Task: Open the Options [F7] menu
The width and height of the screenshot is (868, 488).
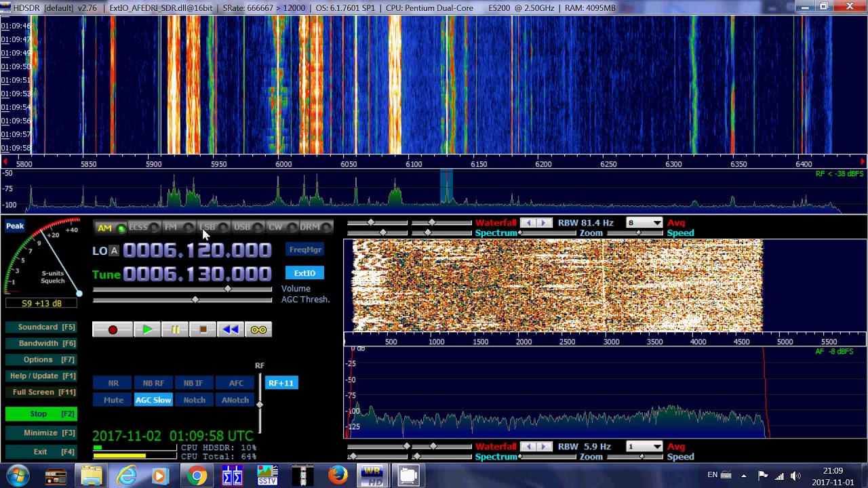Action: click(41, 360)
